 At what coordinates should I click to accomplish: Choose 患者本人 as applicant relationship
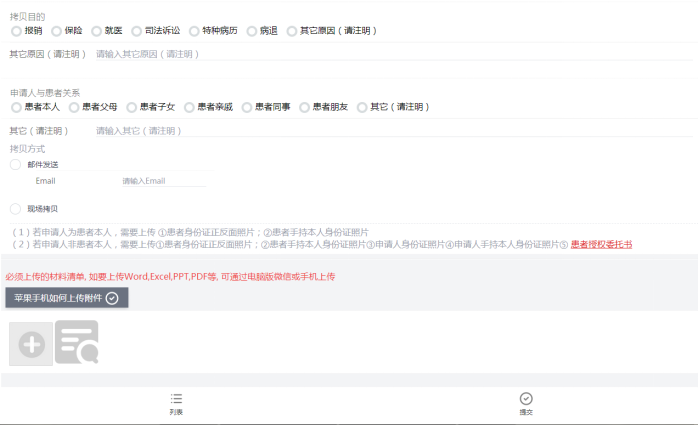pyautogui.click(x=16, y=107)
